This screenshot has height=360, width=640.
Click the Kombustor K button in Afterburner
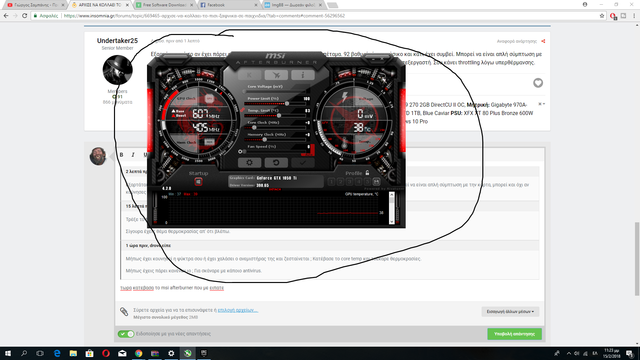click(249, 75)
